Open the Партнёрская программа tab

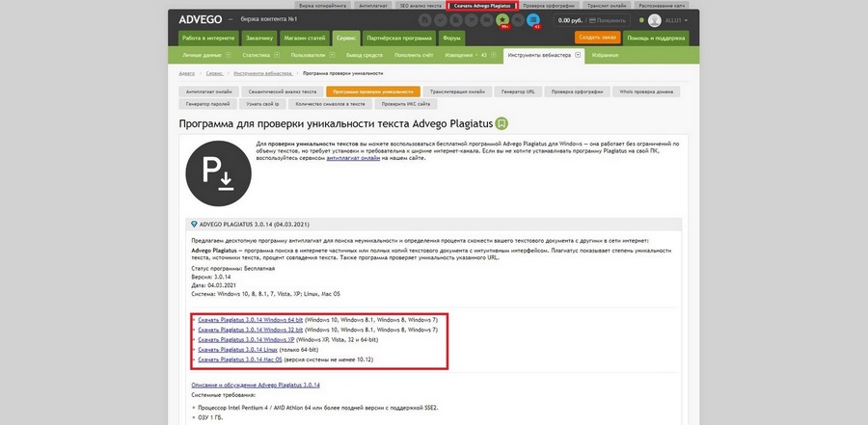click(x=399, y=39)
